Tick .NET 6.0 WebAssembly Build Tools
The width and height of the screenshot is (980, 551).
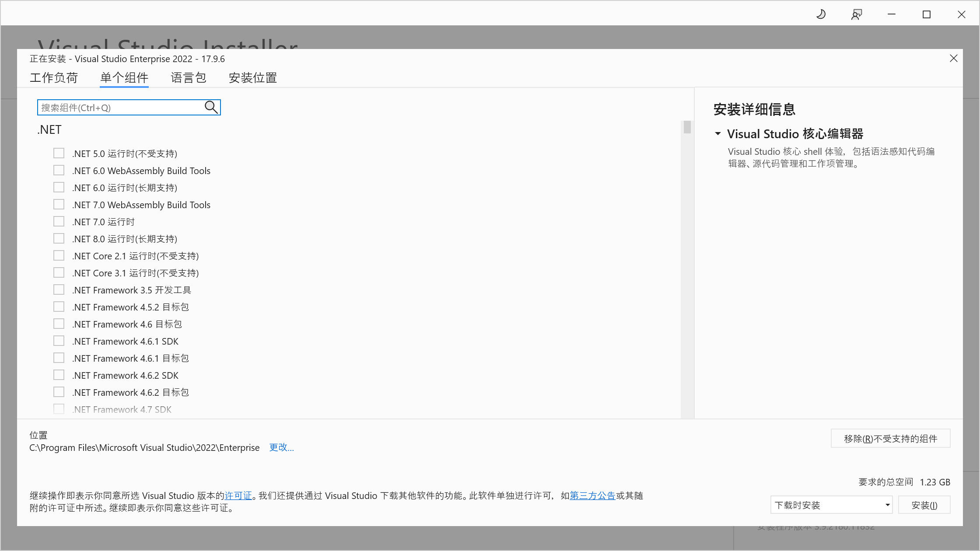59,170
